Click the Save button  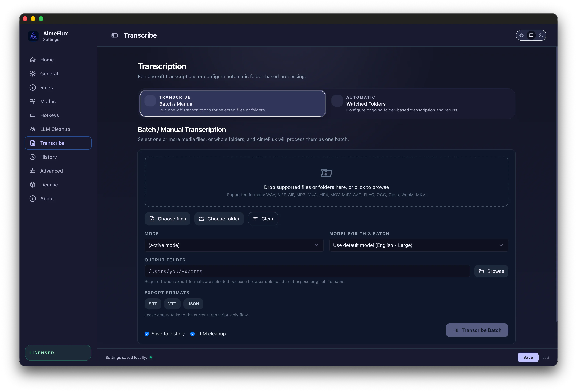[528, 357]
